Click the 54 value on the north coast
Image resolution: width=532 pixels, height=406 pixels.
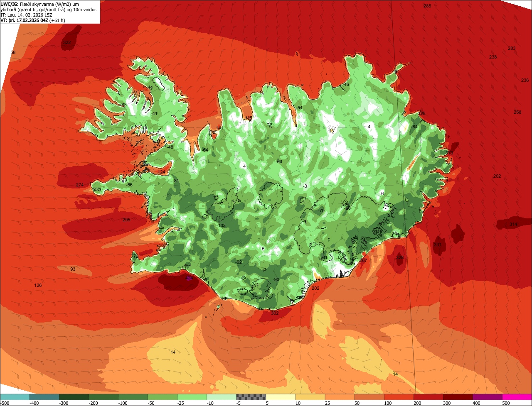coord(300,108)
